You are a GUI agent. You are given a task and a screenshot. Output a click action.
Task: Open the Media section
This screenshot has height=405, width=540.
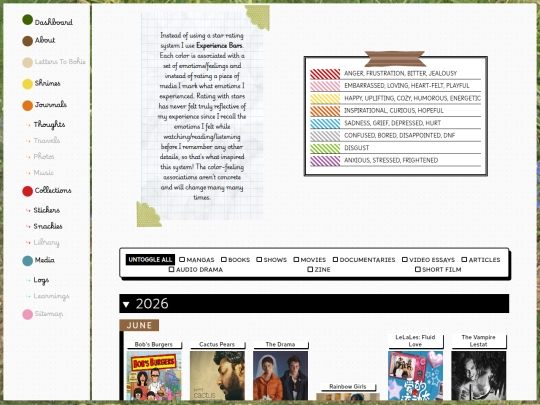pyautogui.click(x=44, y=260)
